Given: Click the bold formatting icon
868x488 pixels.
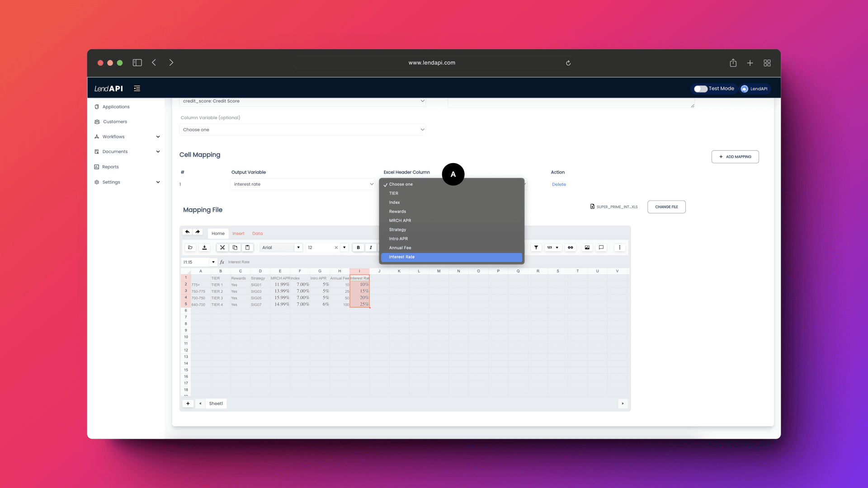Looking at the screenshot, I should (x=358, y=247).
